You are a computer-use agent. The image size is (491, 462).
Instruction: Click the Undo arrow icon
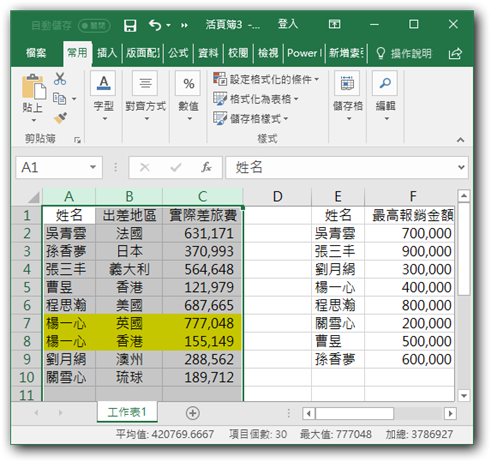(x=155, y=25)
